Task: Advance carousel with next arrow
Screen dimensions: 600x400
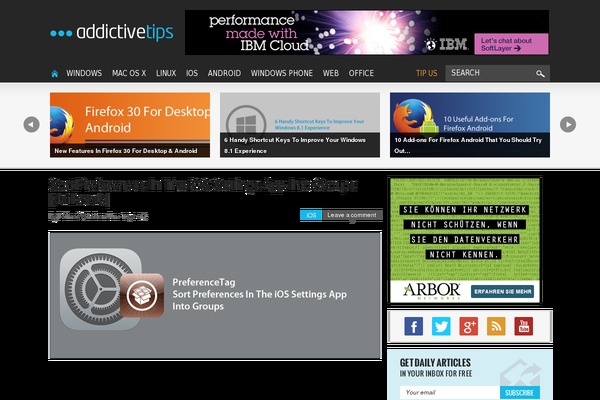Action: (x=568, y=124)
